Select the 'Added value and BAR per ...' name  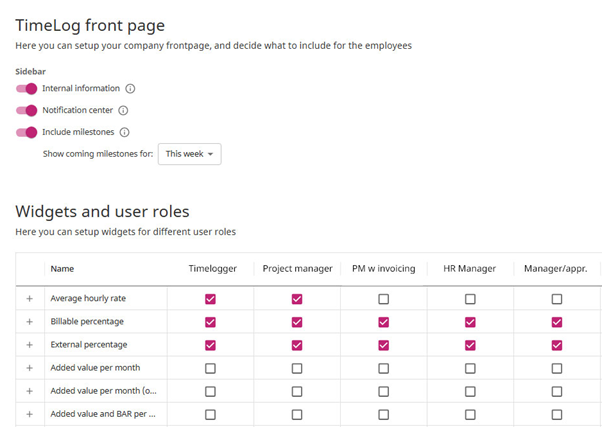pos(103,414)
